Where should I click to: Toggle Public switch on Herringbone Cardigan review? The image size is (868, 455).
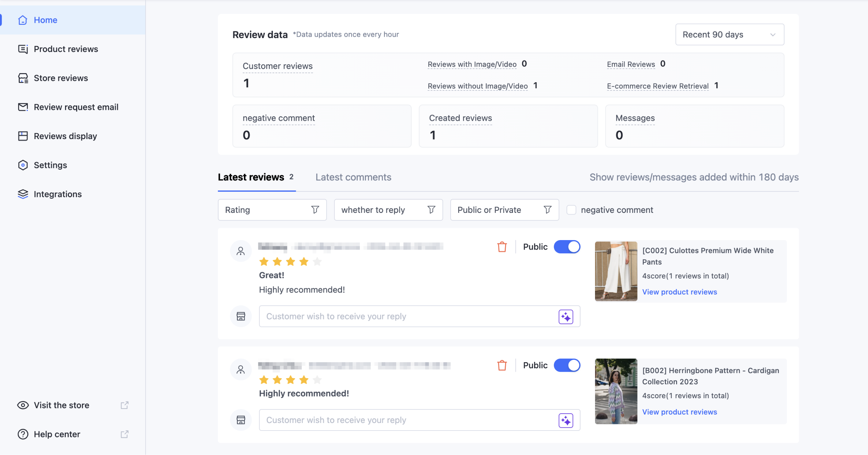[566, 365]
